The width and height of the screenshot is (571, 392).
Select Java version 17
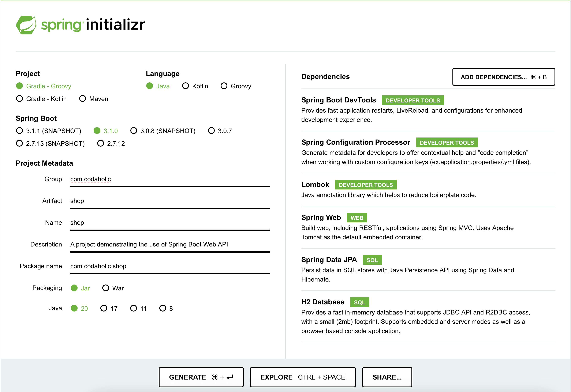pyautogui.click(x=109, y=309)
